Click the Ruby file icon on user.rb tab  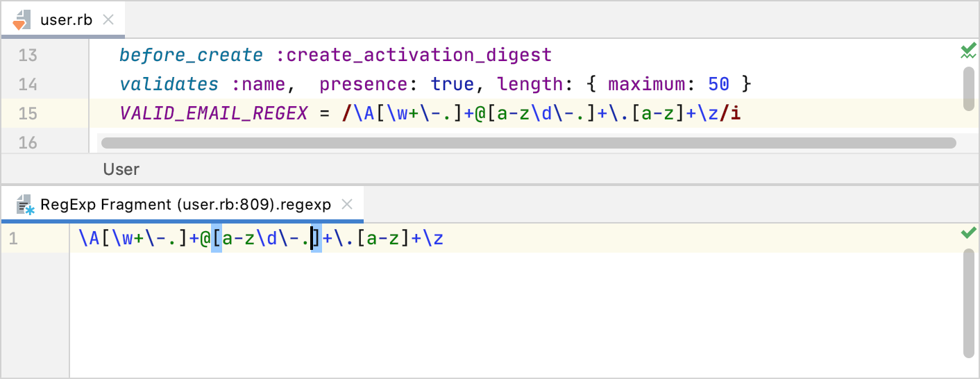21,20
